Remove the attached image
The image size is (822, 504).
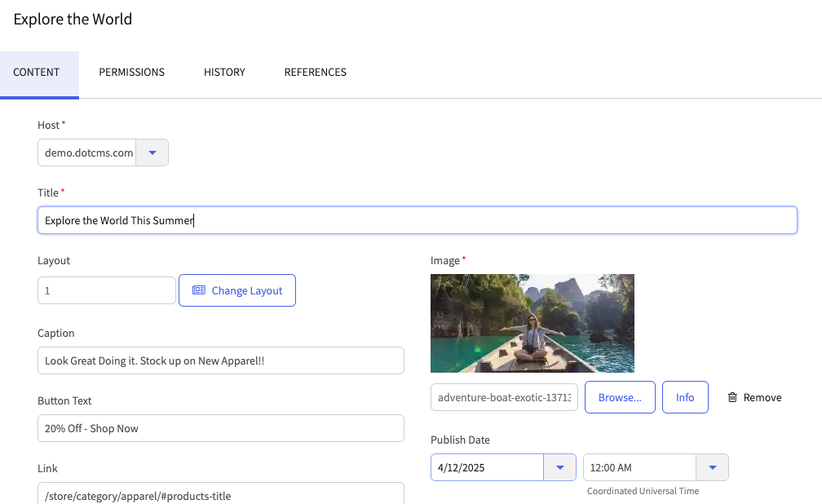(755, 397)
